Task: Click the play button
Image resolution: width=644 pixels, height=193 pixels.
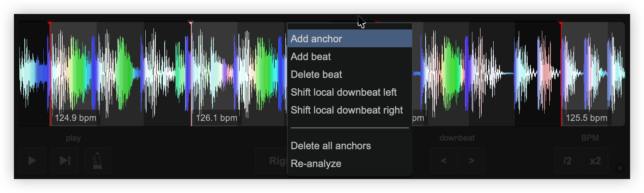Action: tap(32, 160)
